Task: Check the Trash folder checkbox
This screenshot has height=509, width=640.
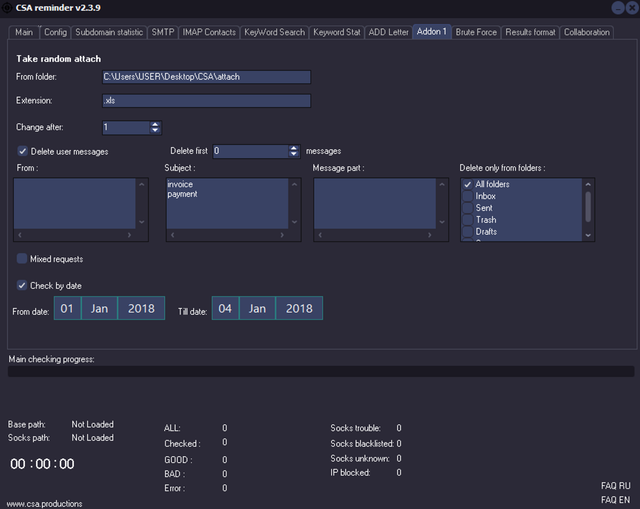Action: pyautogui.click(x=468, y=220)
